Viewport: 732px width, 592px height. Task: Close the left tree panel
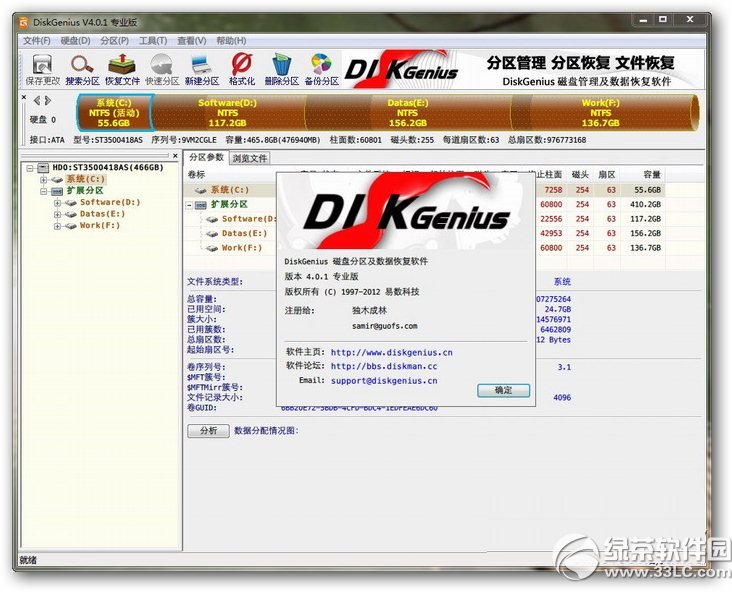(175, 156)
